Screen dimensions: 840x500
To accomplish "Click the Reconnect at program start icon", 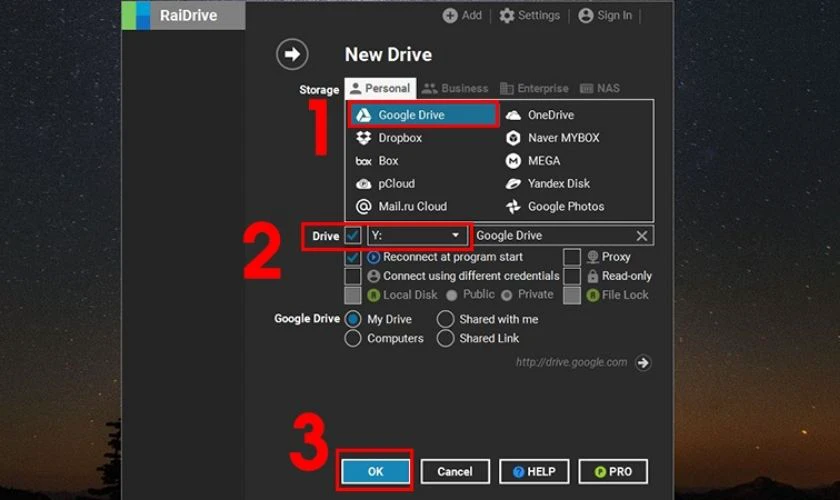I will (x=374, y=257).
